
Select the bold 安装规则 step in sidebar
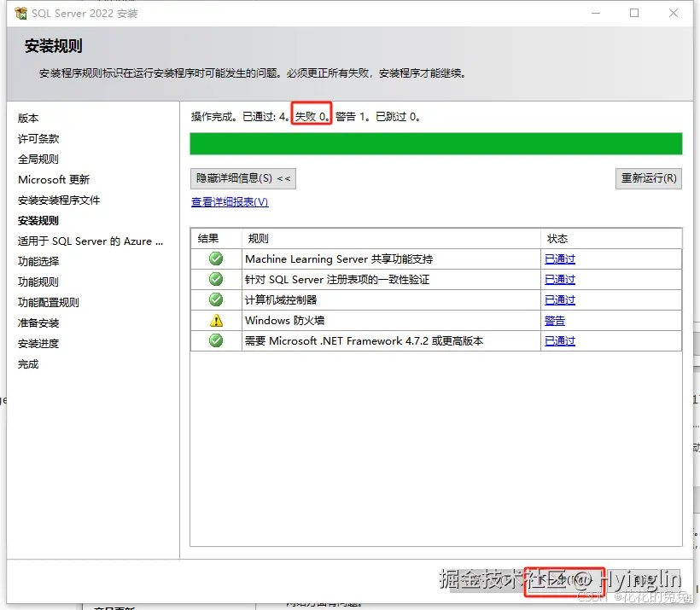point(38,221)
